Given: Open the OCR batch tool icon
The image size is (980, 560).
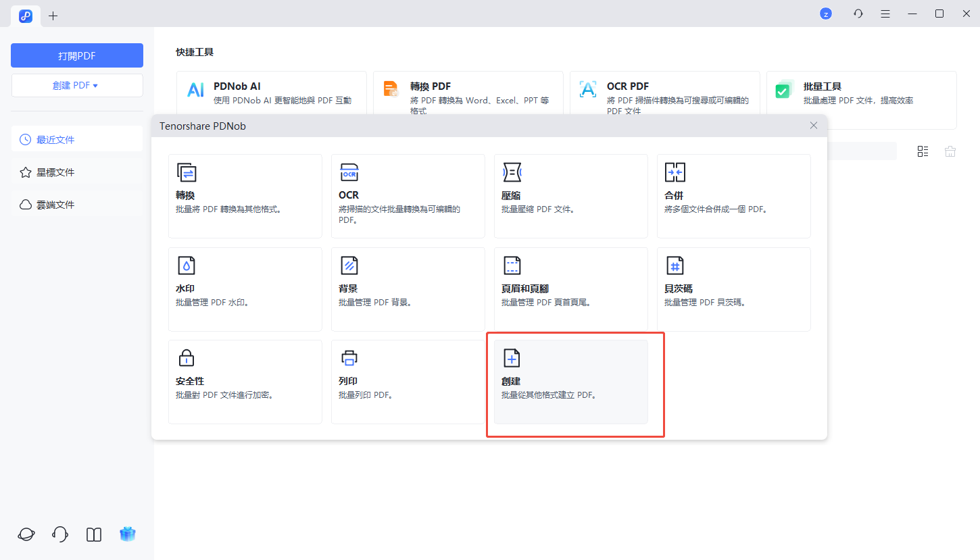Looking at the screenshot, I should coord(349,173).
